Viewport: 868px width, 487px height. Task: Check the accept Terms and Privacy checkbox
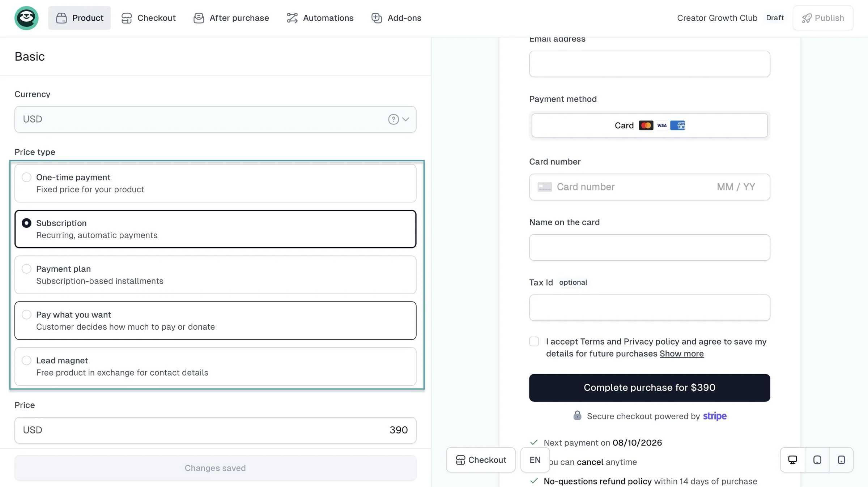click(x=534, y=342)
